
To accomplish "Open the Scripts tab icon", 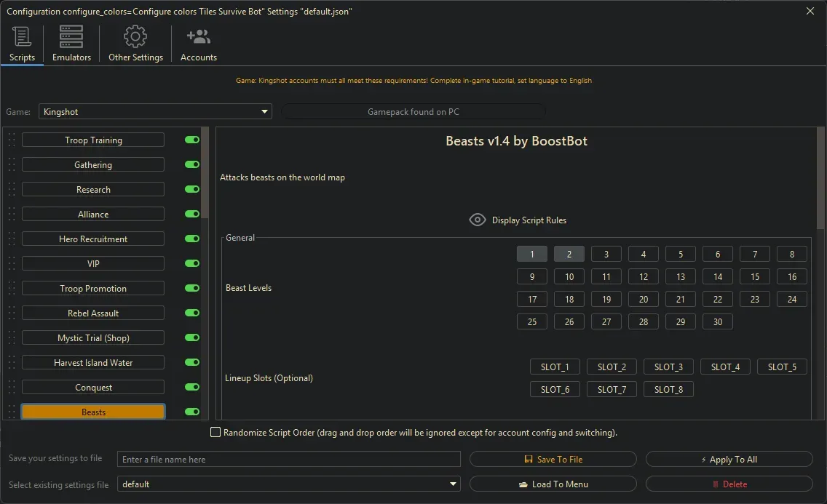I will tap(22, 36).
